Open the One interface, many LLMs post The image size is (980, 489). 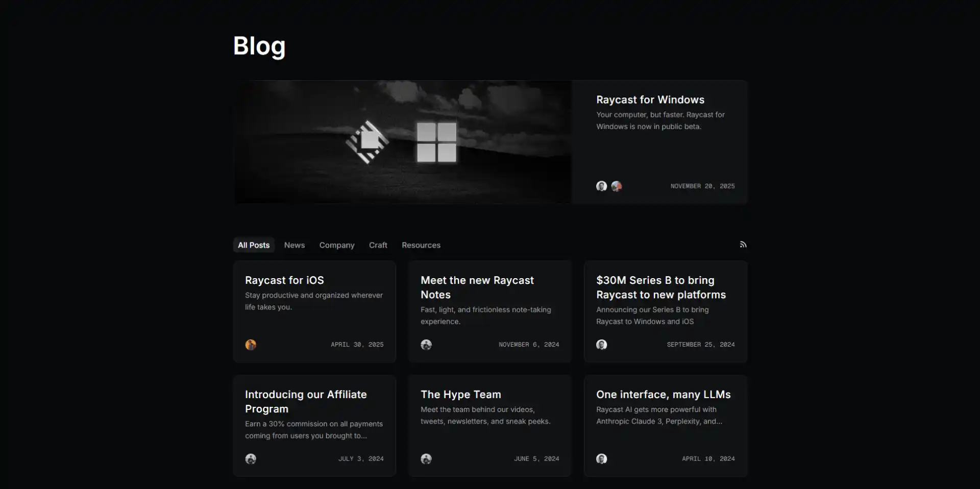[664, 395]
